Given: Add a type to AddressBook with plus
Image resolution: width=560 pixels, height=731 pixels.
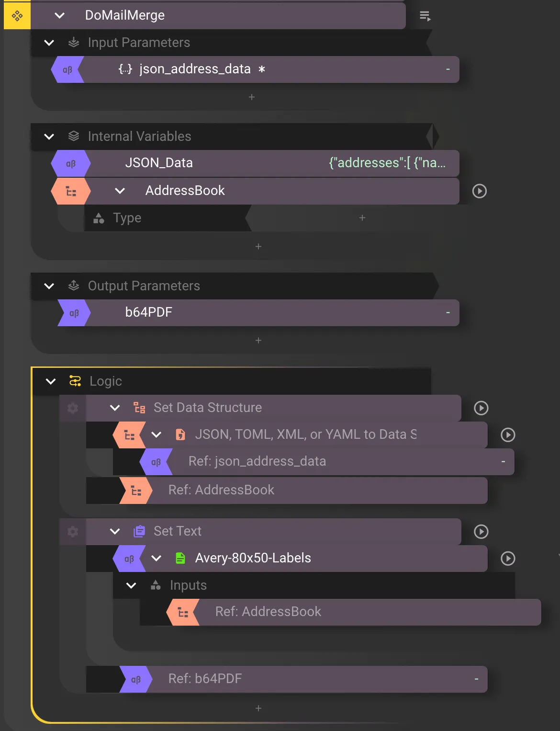Looking at the screenshot, I should tap(362, 218).
